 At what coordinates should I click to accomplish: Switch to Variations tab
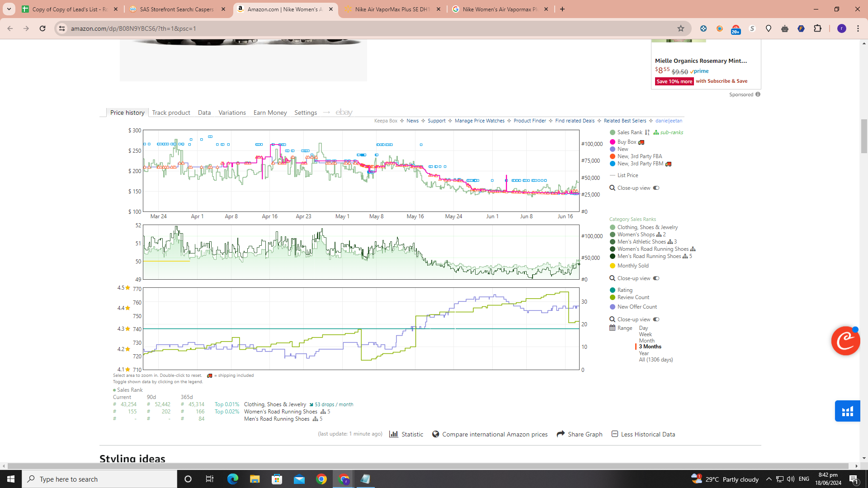click(232, 113)
